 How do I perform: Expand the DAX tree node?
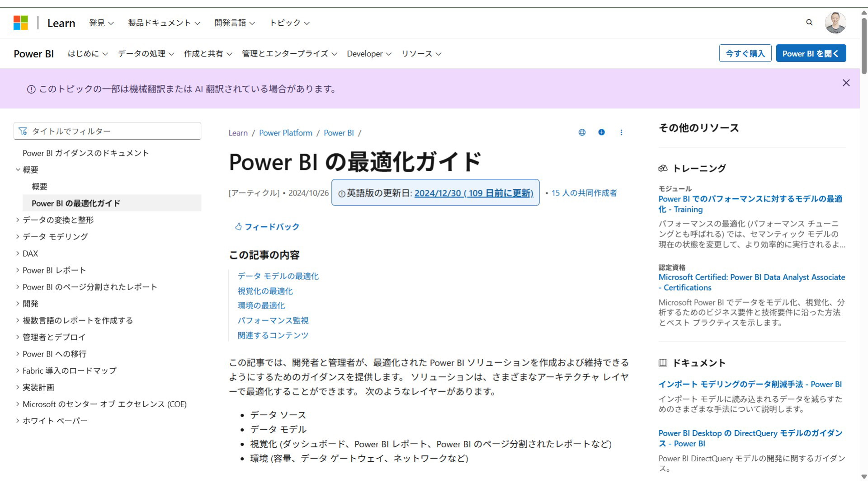[x=18, y=253]
